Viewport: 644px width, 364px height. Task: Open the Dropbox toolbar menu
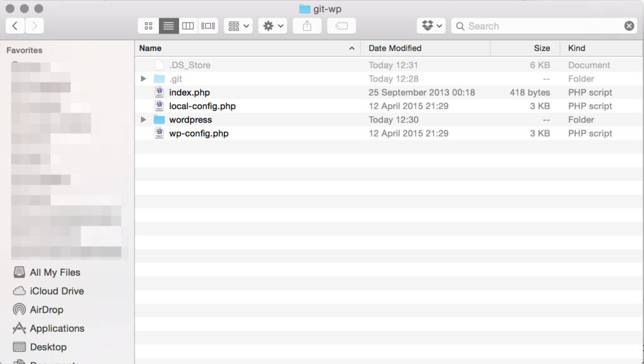(431, 26)
